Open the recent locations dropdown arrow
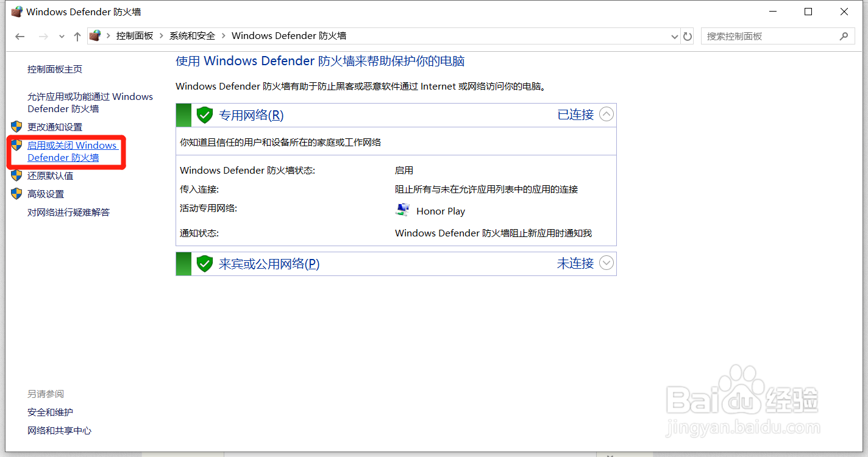The height and width of the screenshot is (457, 868). click(x=62, y=37)
